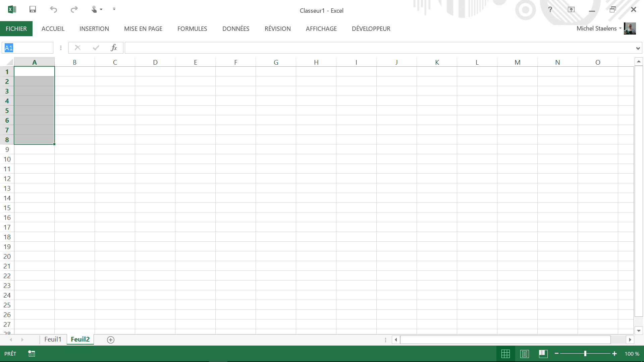This screenshot has height=362, width=644.
Task: Click the 100 % zoom level button
Action: pos(632,354)
